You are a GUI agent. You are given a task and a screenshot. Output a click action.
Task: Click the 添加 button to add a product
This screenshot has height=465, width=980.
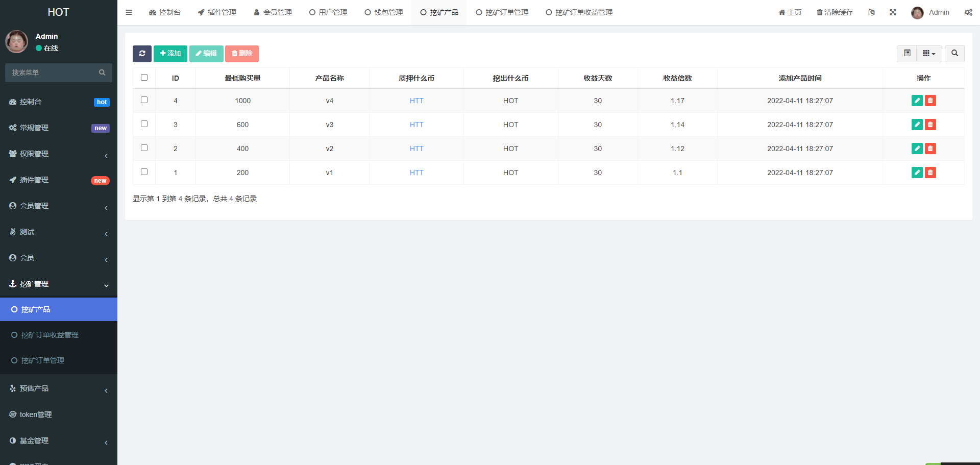tap(170, 54)
